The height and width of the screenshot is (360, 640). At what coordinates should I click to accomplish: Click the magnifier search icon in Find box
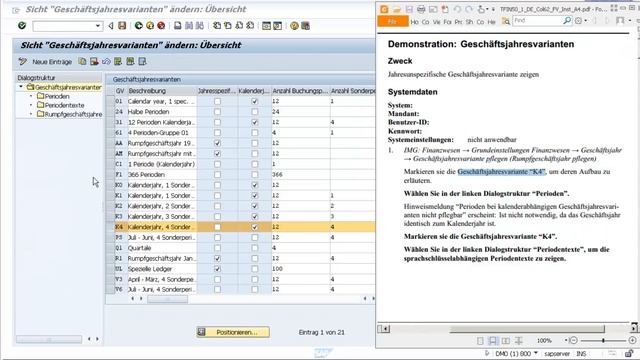567,20
